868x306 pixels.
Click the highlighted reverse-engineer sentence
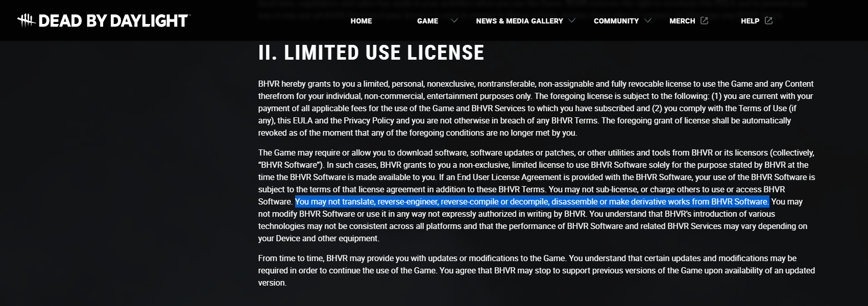(x=532, y=201)
